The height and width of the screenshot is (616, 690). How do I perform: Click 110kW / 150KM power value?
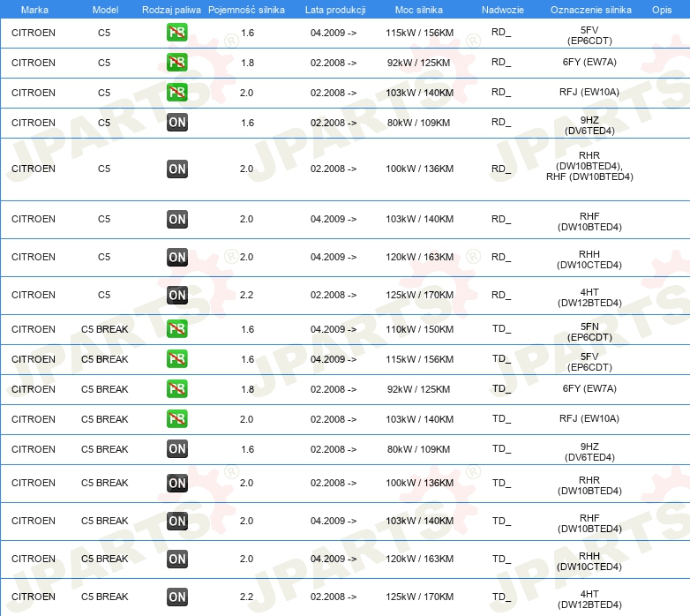[x=419, y=329]
